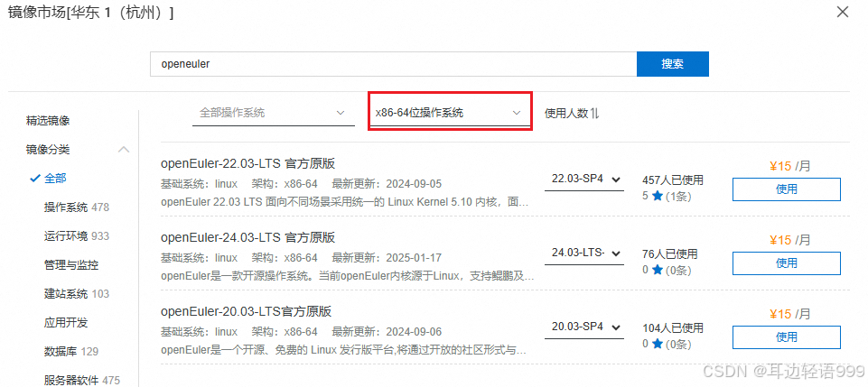
Task: Click the 最新更新：2025-01-17 text
Action: (x=387, y=258)
